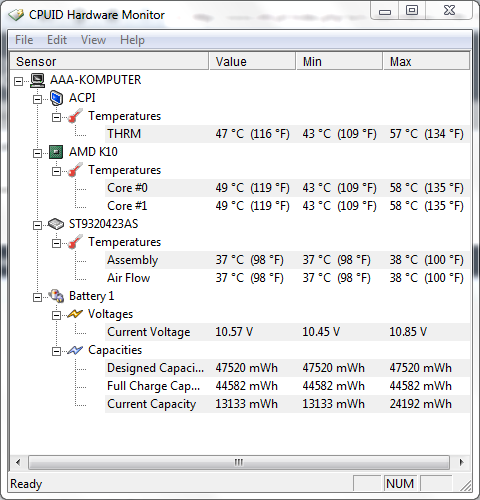The width and height of the screenshot is (480, 500).
Task: Click the AMD K10 processor chip icon
Action: 56,152
